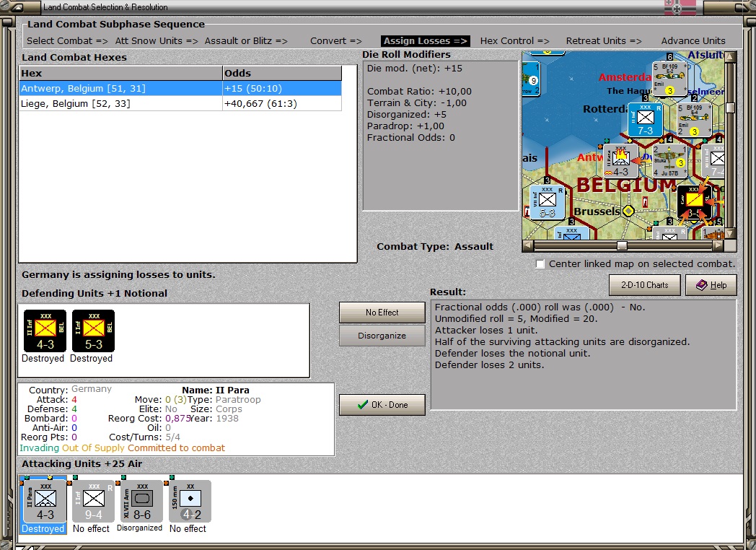This screenshot has width=756, height=550.
Task: Select defending II Inf 4-3 Belgian unit
Action: click(45, 331)
